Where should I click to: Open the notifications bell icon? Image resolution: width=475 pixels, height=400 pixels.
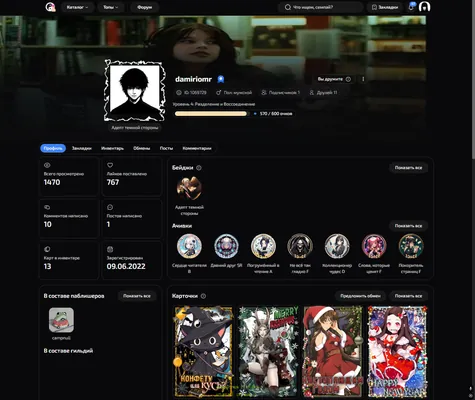[411, 7]
